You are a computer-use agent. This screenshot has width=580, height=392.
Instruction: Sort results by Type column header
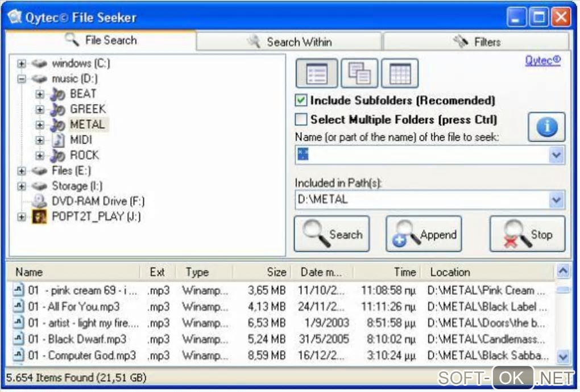tap(205, 272)
